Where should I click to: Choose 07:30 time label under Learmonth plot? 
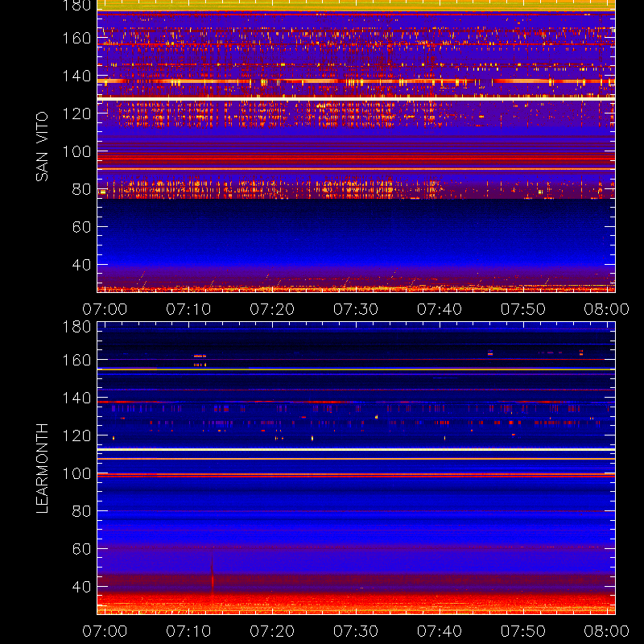coord(356,631)
